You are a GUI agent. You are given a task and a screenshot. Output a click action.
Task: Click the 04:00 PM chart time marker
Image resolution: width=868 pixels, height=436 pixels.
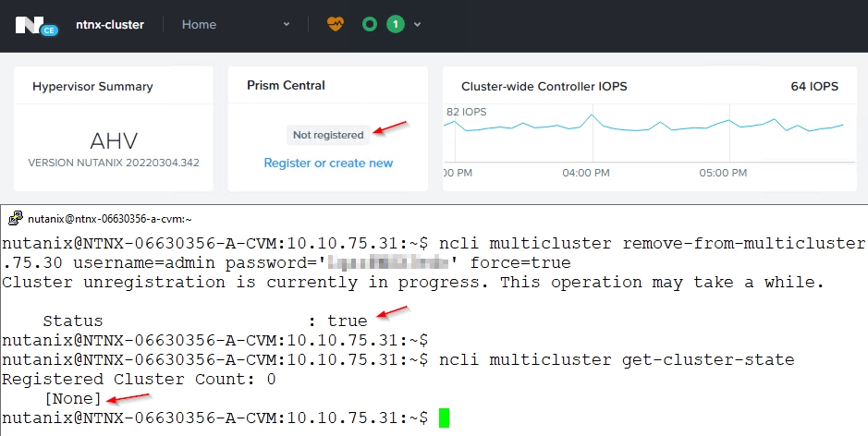[x=585, y=173]
